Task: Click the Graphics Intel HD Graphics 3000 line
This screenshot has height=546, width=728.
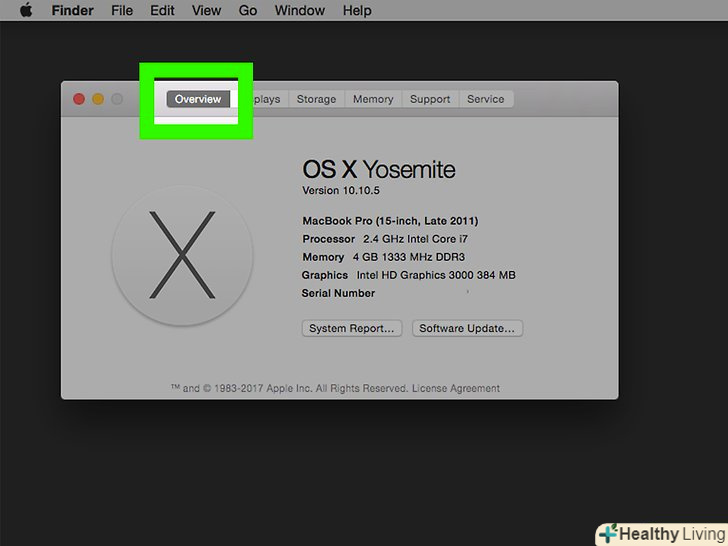Action: (409, 275)
